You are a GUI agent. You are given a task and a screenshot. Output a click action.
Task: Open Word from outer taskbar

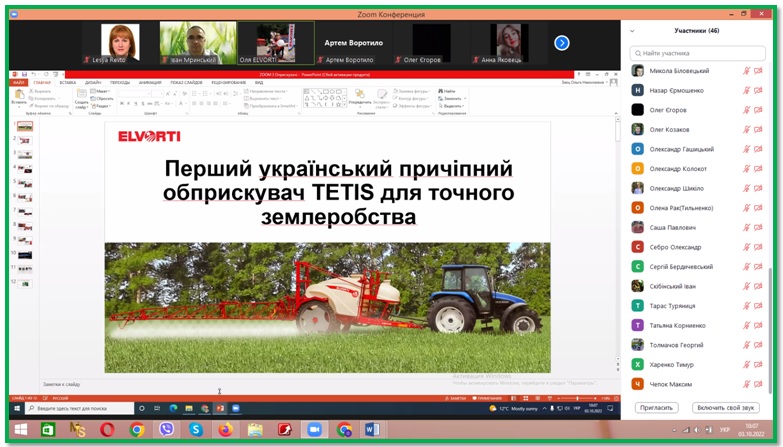point(373,429)
